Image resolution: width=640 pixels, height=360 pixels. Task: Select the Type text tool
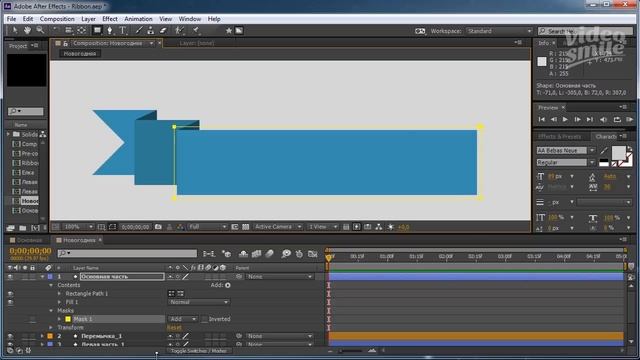(122, 31)
